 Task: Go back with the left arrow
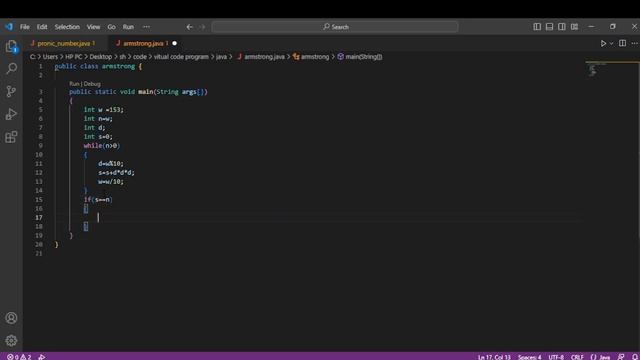coord(189,27)
